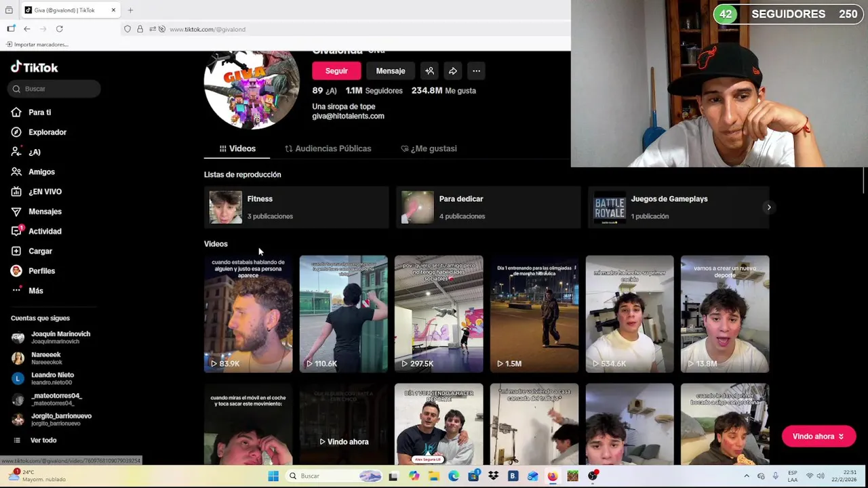Viewport: 868px width, 488px height.
Task: Open video with 534.6K views
Action: tap(629, 314)
